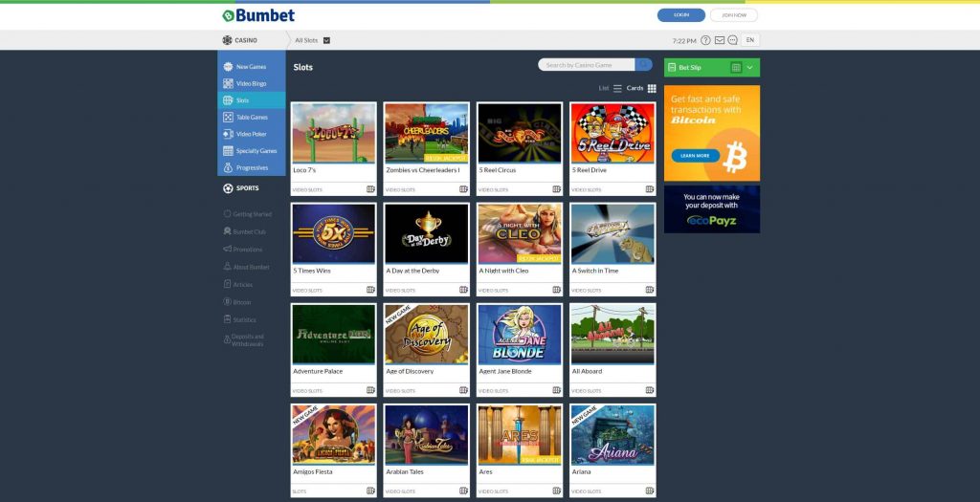Open the Loco 7's game thumbnail
980x502 pixels.
coord(334,132)
